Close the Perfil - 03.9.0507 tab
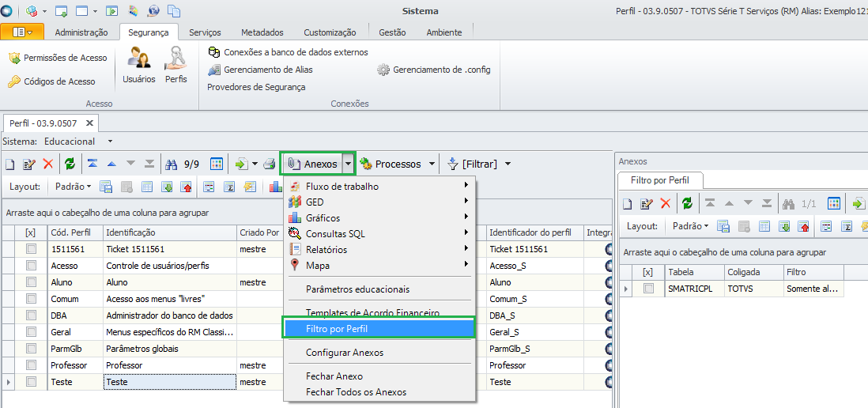 [x=89, y=123]
